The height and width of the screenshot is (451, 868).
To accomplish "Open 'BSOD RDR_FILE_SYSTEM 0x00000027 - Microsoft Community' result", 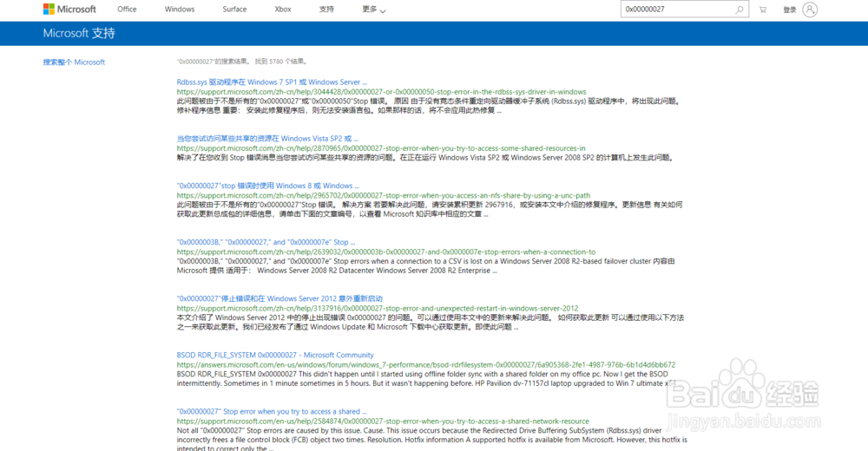I will [275, 355].
